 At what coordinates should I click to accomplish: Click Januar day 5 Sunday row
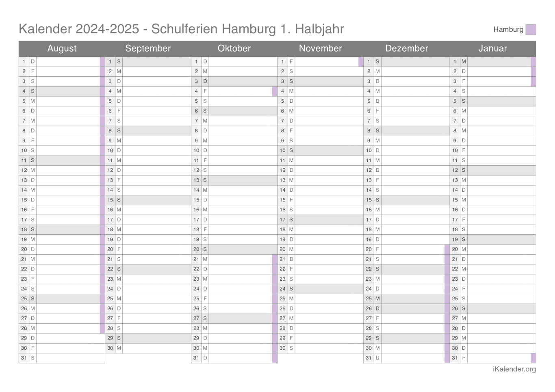[x=492, y=101]
